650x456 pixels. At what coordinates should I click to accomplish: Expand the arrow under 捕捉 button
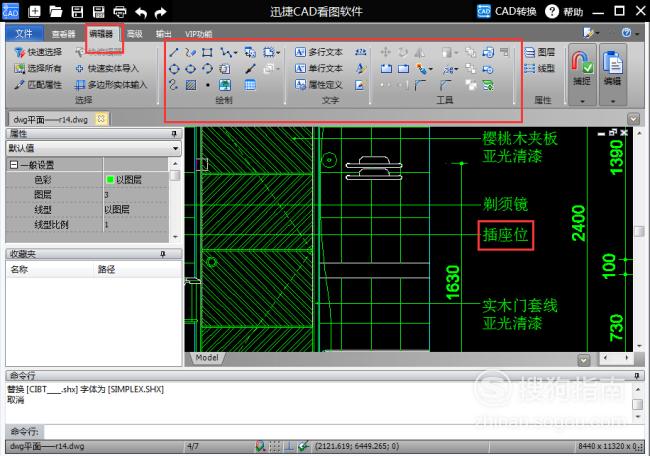click(582, 101)
